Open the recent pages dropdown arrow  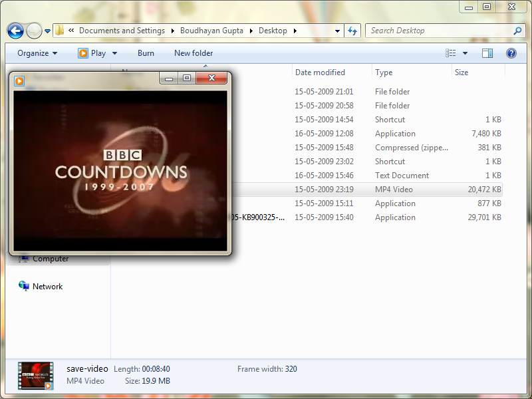click(x=48, y=31)
